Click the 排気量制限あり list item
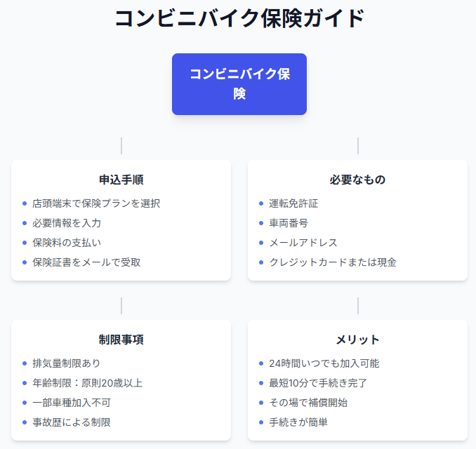The image size is (476, 449). (x=67, y=363)
